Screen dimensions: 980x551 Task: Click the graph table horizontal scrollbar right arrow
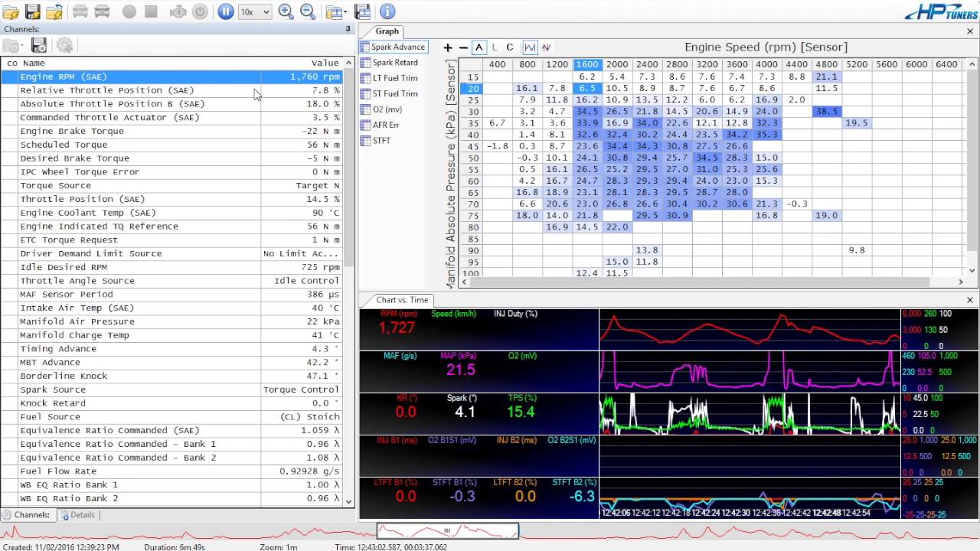pos(962,282)
